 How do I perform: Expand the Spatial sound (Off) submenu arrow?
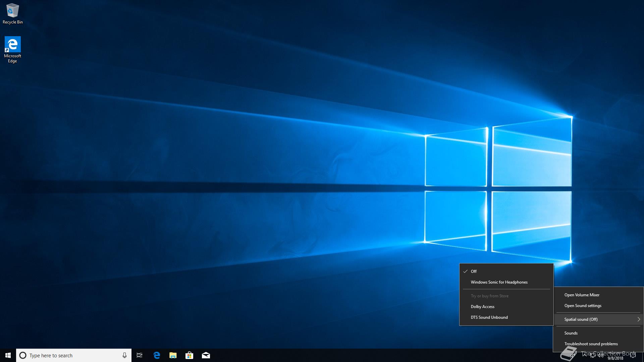click(x=638, y=319)
